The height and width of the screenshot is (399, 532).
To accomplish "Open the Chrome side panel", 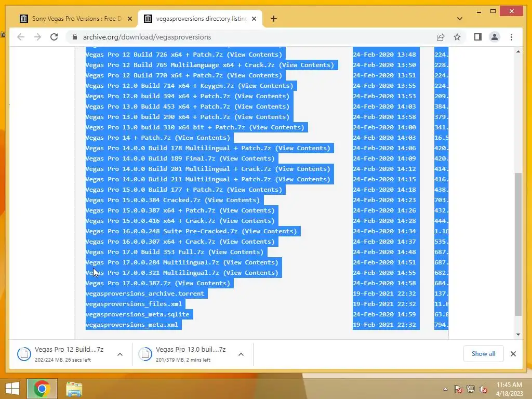I will (x=478, y=37).
